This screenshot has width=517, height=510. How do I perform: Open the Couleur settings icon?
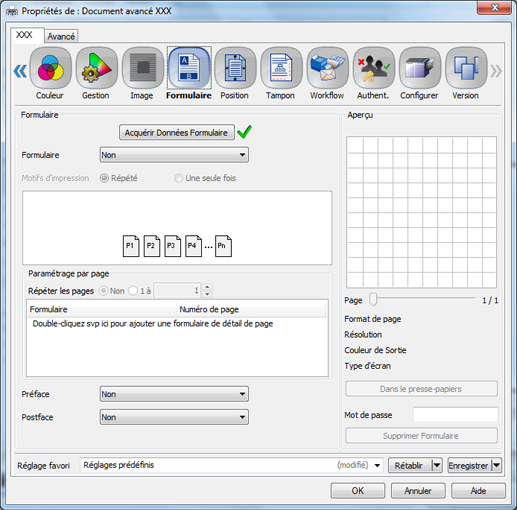point(50,68)
